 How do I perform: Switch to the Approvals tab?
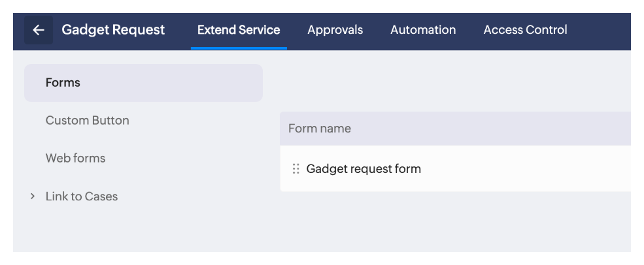[335, 30]
